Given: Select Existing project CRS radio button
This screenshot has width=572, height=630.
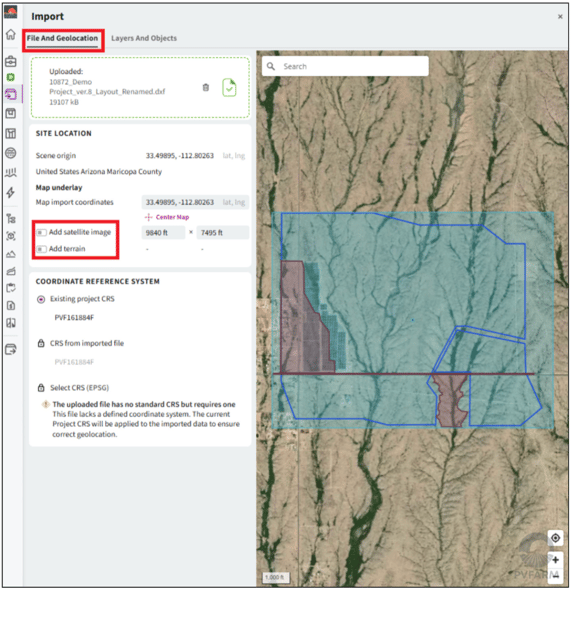Looking at the screenshot, I should (41, 299).
